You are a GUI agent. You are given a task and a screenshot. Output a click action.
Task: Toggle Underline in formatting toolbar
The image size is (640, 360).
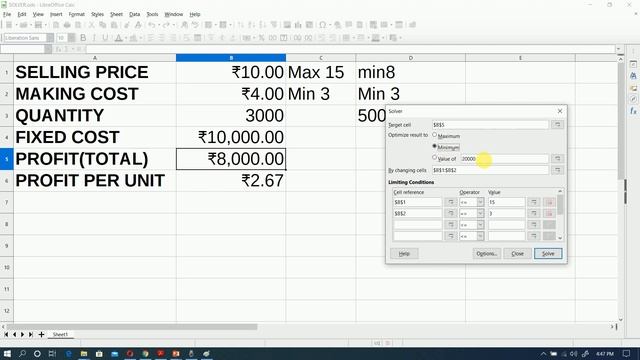click(x=105, y=38)
